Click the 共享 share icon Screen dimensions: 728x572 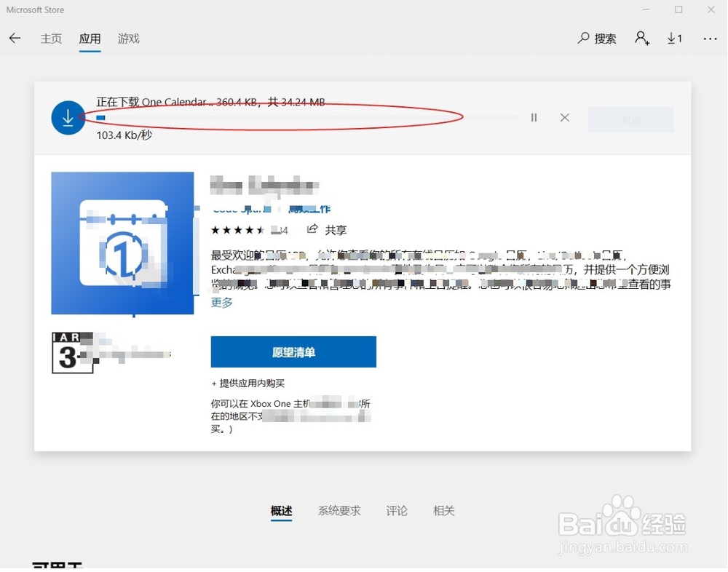[312, 229]
